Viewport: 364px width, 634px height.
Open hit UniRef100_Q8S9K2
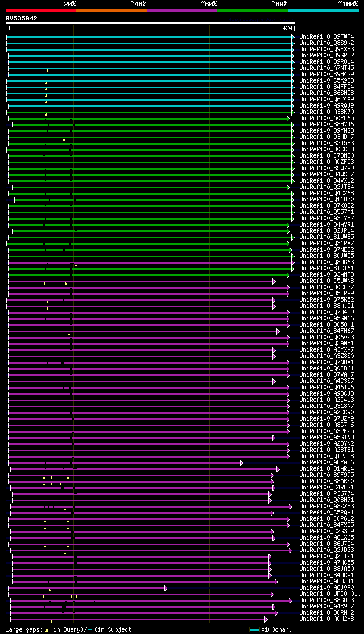click(x=327, y=43)
